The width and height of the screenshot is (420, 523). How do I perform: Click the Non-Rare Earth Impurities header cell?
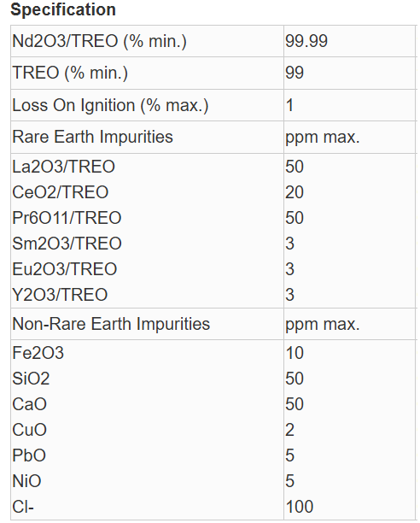coord(147,324)
